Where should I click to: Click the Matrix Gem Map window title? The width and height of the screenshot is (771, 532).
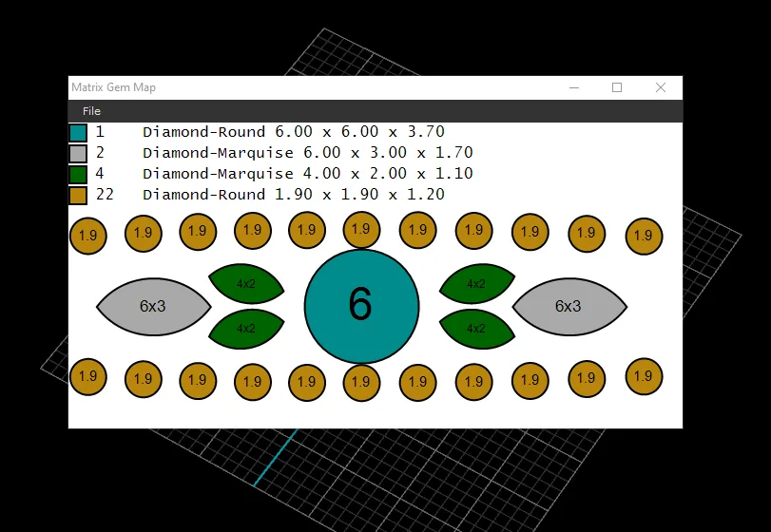pos(113,87)
